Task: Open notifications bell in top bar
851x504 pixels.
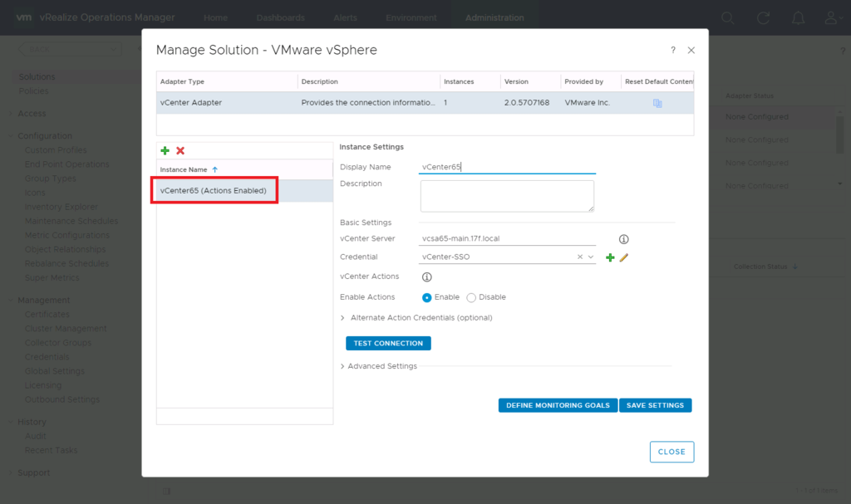Action: point(798,17)
